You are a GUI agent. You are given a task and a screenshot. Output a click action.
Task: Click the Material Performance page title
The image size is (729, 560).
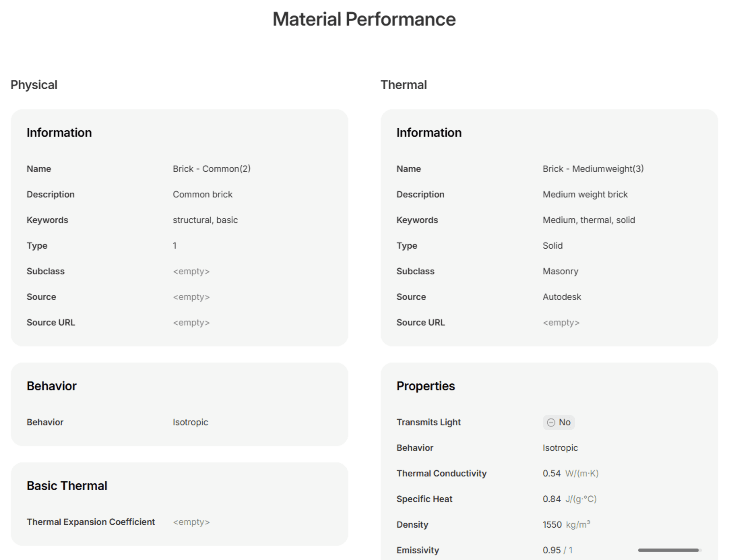364,19
